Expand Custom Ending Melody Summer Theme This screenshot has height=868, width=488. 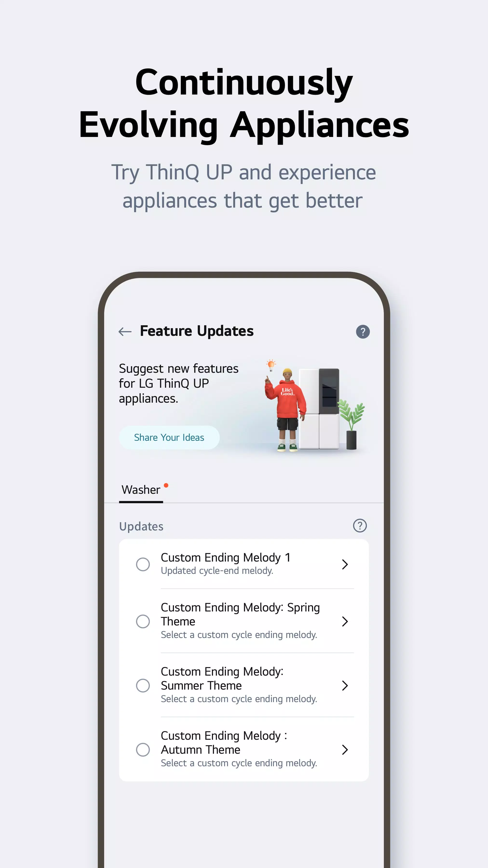346,685
